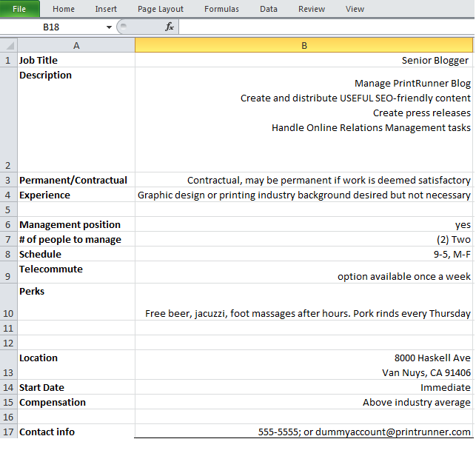
Task: Select the 'Telecommute' cell
Action: pos(76,272)
